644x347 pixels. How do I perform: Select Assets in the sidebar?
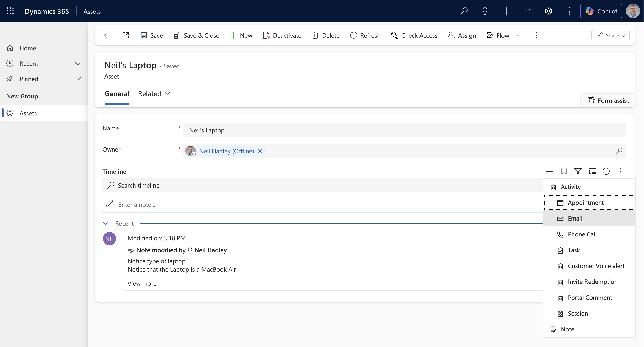point(44,113)
